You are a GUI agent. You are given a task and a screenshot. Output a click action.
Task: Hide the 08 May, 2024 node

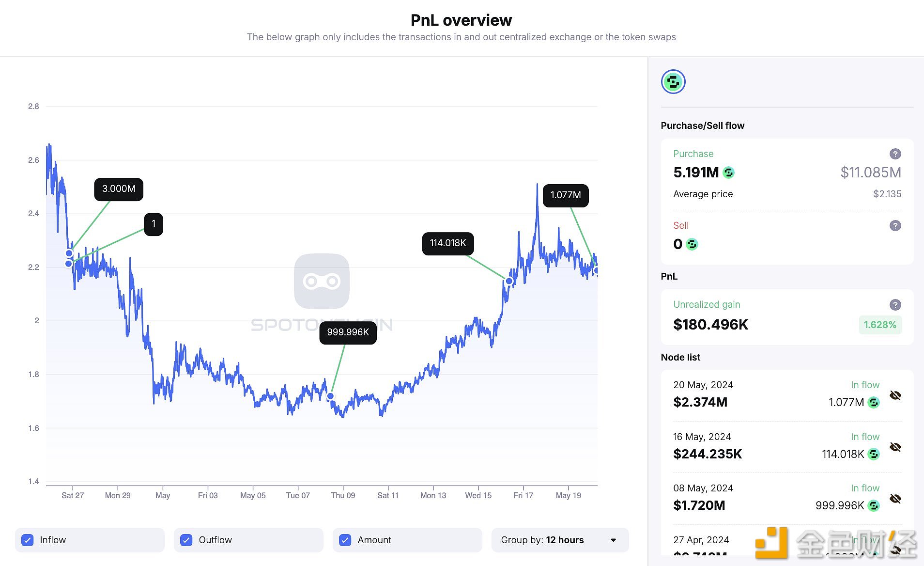pyautogui.click(x=895, y=498)
